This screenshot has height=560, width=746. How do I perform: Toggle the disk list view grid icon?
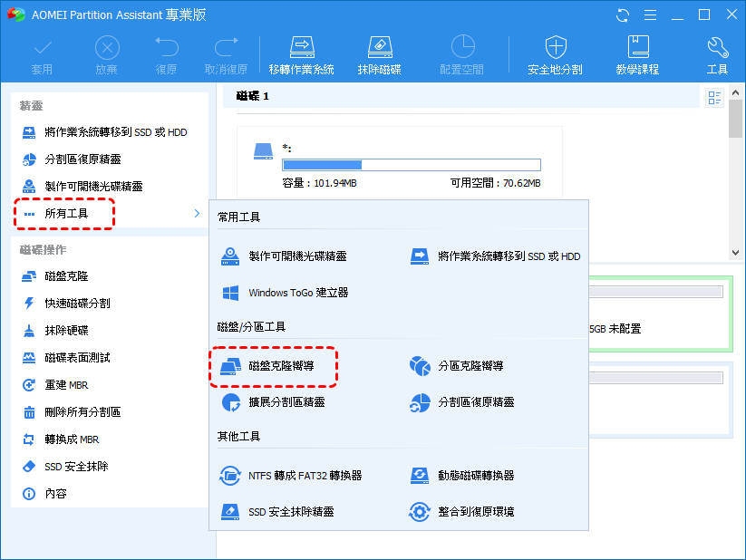pos(713,97)
